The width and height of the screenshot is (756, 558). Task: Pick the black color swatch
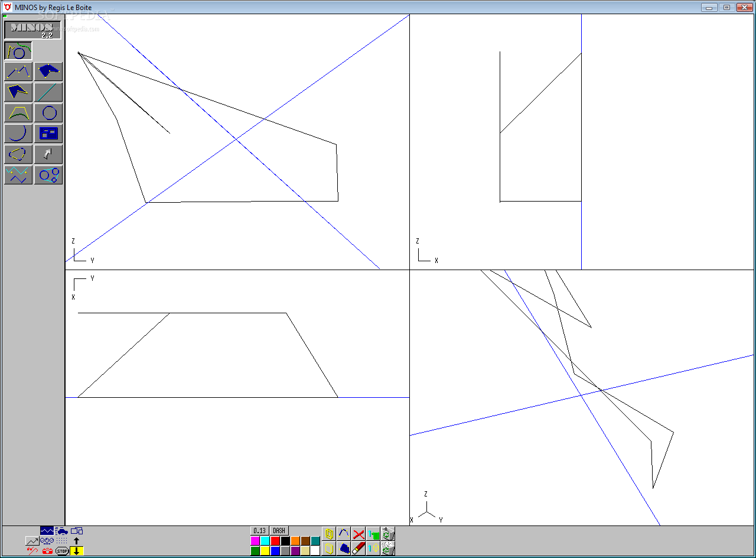[285, 541]
